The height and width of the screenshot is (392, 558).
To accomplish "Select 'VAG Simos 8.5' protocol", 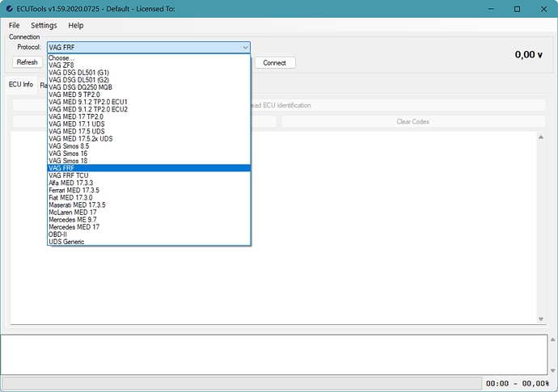I will 149,146.
